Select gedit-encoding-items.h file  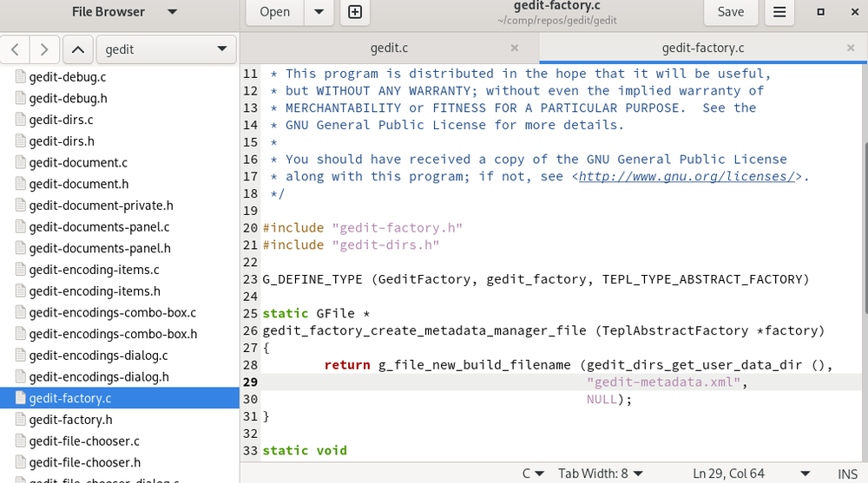pos(95,291)
